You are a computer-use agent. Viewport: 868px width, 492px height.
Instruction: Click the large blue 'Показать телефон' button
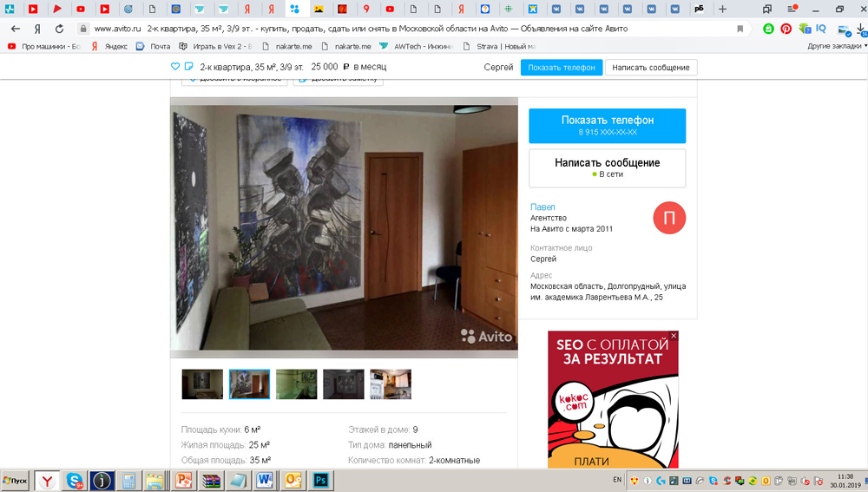pyautogui.click(x=608, y=126)
